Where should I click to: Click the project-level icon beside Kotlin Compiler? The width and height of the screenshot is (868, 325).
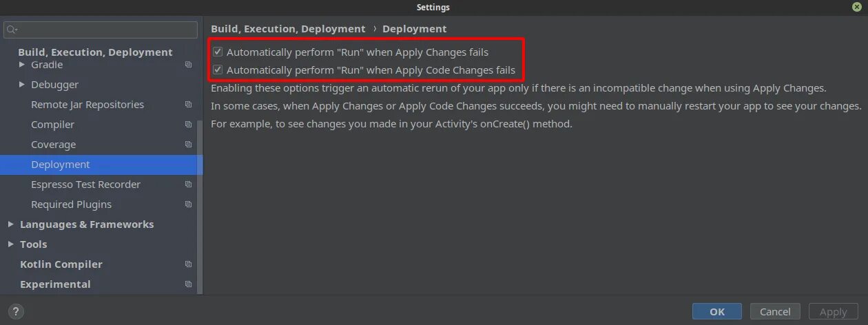click(188, 264)
